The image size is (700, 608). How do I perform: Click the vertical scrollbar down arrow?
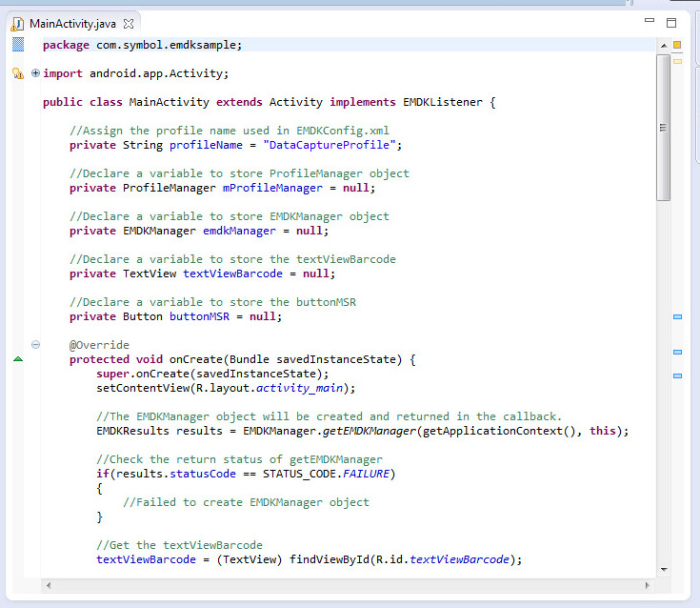(x=663, y=568)
